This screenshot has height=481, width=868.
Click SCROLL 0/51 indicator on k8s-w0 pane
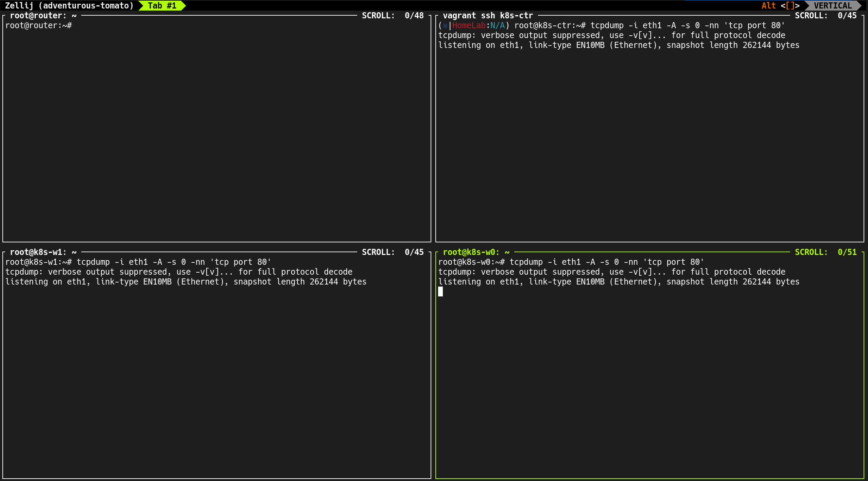[x=826, y=252]
